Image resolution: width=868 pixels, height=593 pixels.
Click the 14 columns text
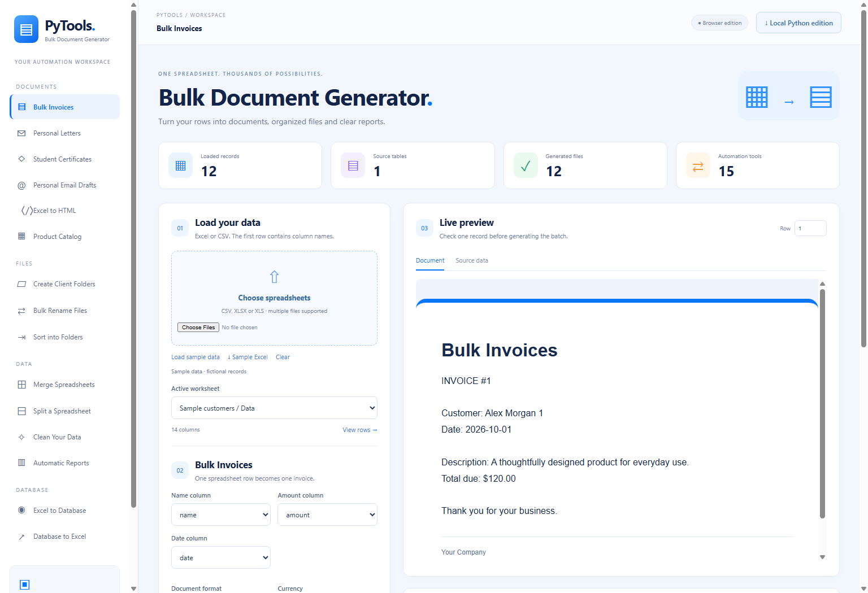(x=185, y=430)
